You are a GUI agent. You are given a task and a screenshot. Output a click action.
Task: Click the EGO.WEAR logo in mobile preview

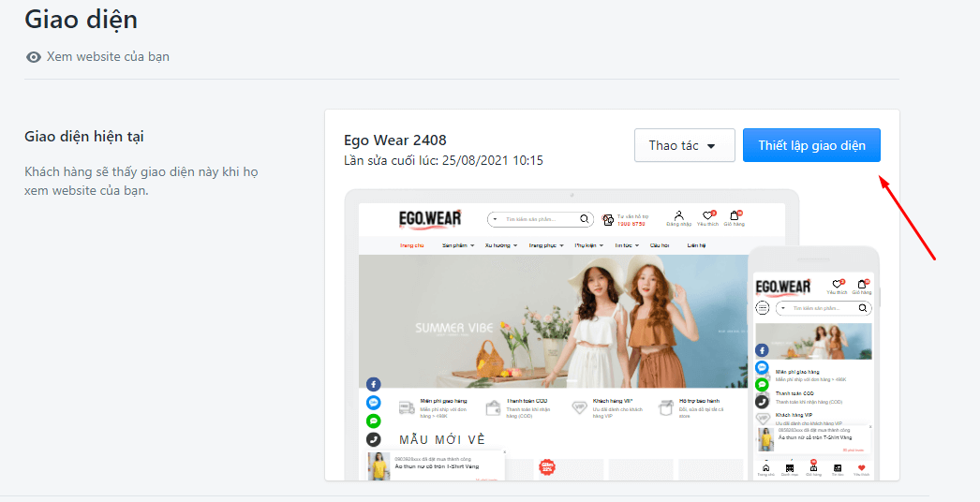click(783, 287)
